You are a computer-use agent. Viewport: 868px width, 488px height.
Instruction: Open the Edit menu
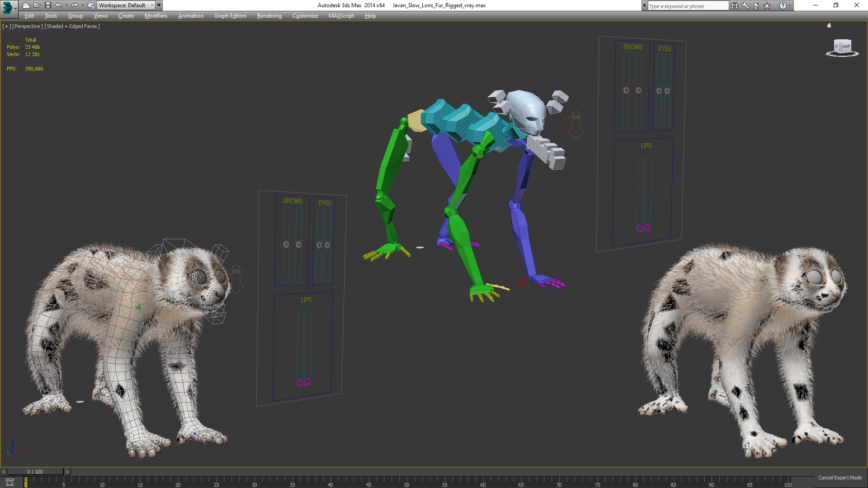[x=29, y=16]
